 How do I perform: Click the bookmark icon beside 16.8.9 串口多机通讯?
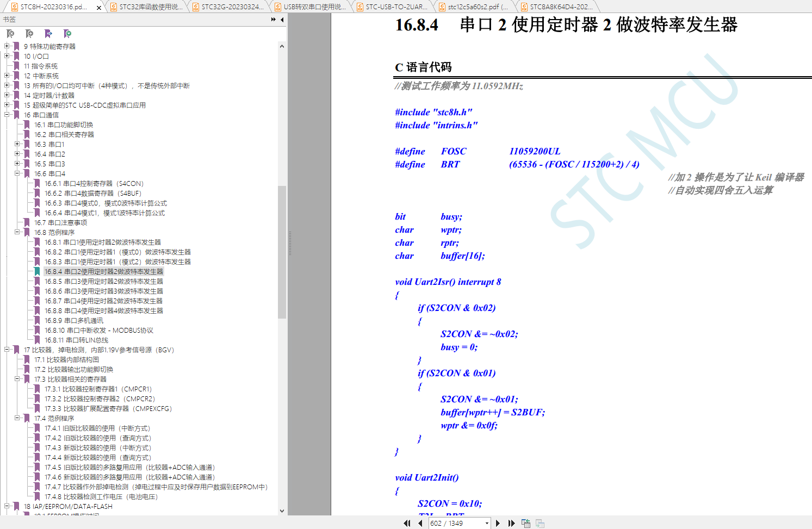(37, 321)
